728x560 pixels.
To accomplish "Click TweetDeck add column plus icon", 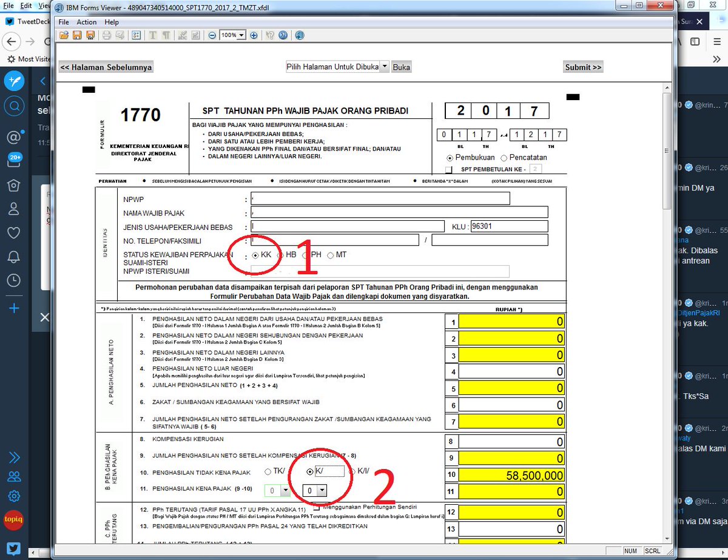I will 14,308.
